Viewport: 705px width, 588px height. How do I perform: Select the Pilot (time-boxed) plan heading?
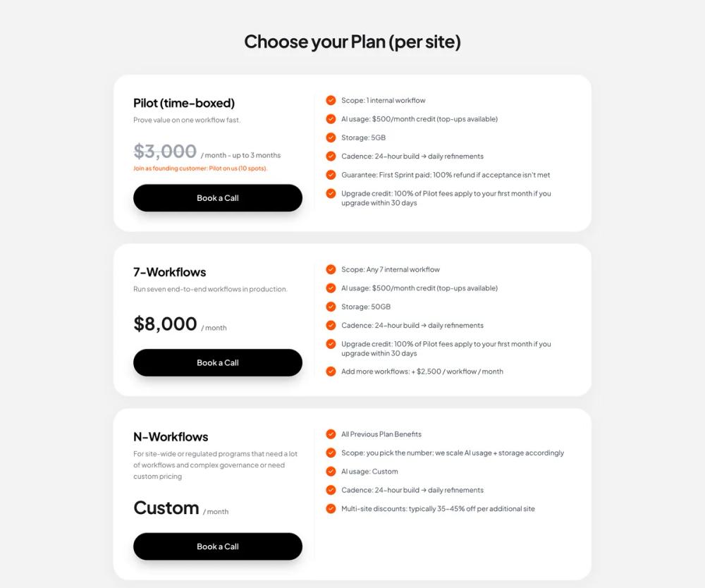point(183,103)
